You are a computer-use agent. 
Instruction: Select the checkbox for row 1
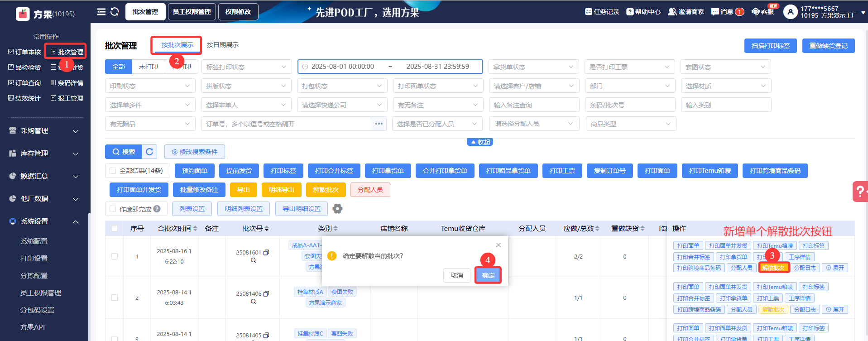click(115, 256)
